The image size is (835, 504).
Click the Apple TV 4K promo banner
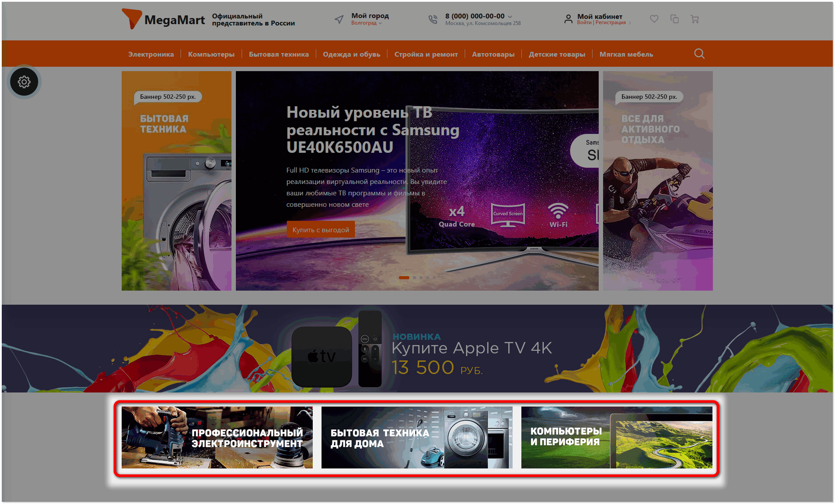[x=417, y=349]
